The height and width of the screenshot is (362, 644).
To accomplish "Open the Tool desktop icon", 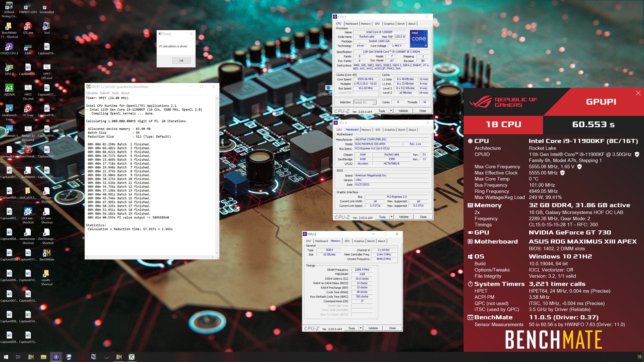I will [x=47, y=28].
